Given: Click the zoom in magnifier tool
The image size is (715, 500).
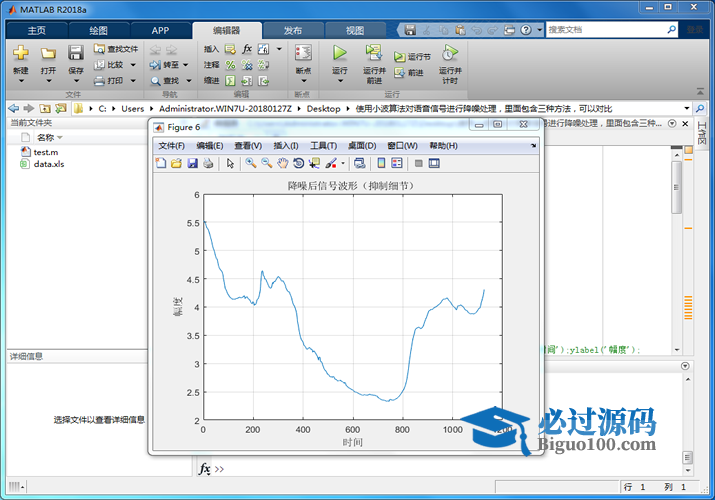Looking at the screenshot, I should point(251,163).
